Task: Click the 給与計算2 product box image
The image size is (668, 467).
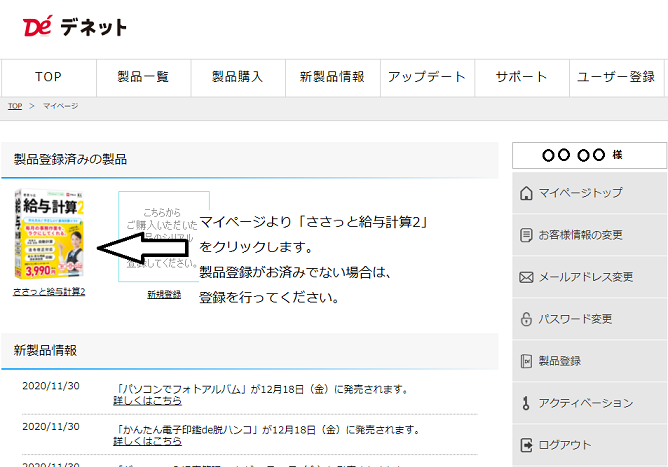Action: [50, 234]
